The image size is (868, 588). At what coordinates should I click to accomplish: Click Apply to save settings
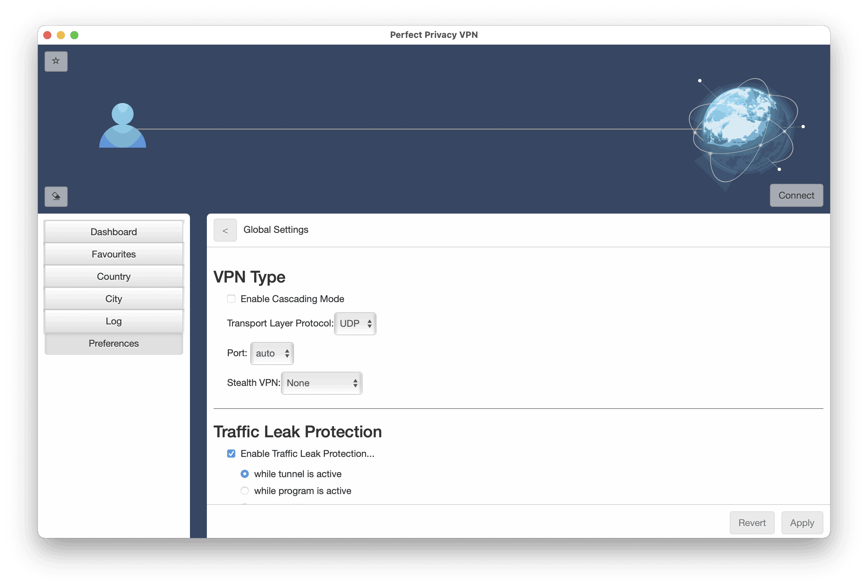(802, 523)
